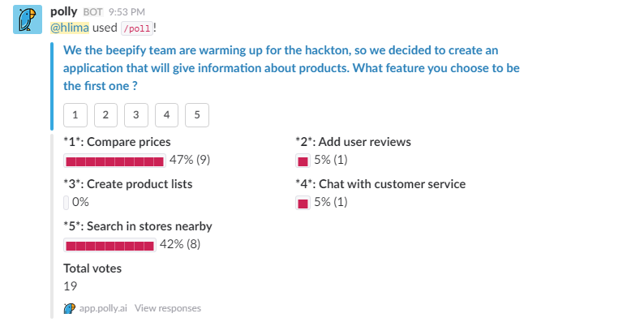Vote for option 2 button
Screen dimensions: 644x322
[105, 115]
